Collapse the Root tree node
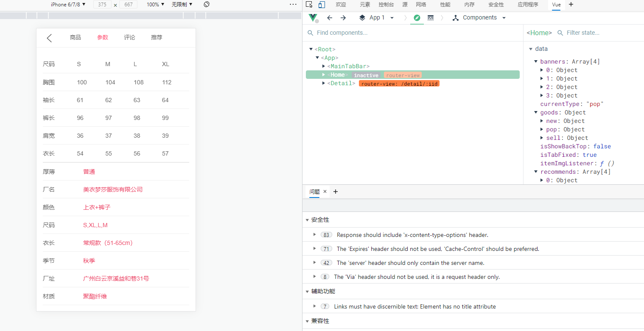 [x=311, y=49]
